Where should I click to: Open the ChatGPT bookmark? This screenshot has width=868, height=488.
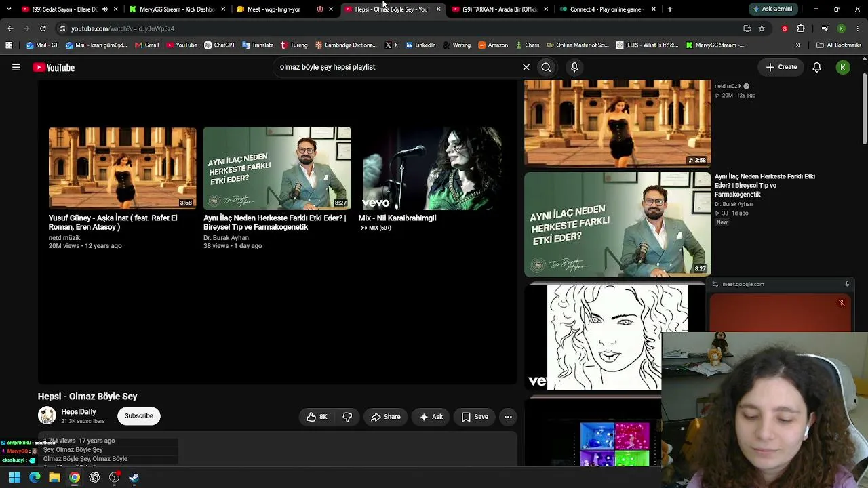[x=219, y=45]
